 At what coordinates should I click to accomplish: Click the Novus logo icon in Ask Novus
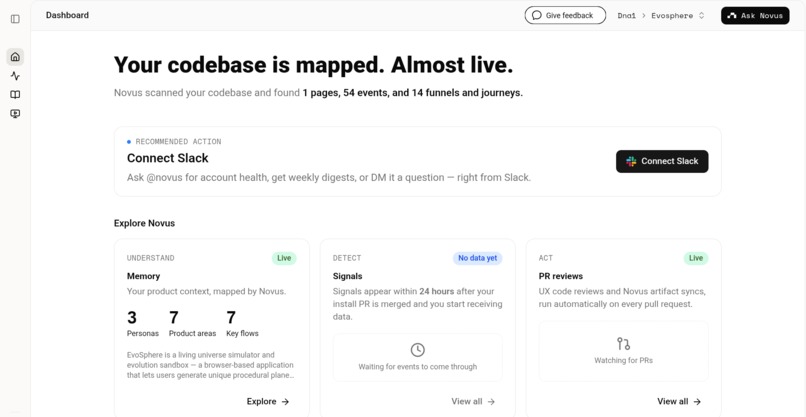click(732, 15)
